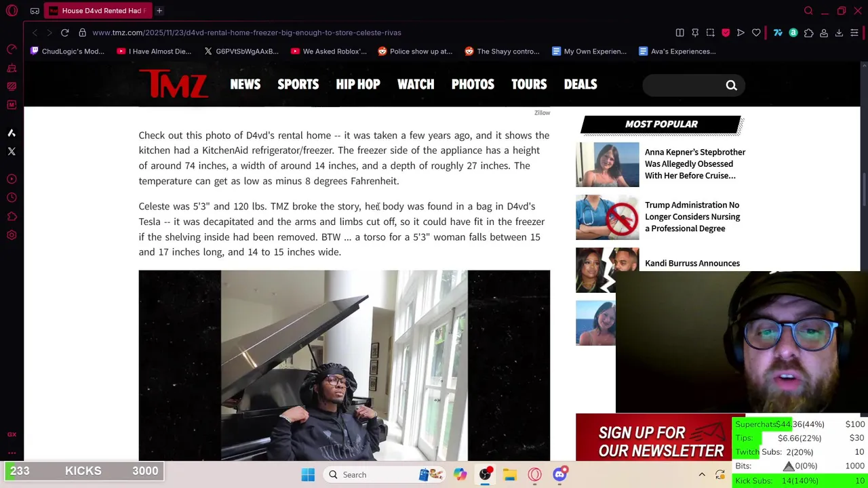This screenshot has width=868, height=488.
Task: Click the address bar URL
Action: pos(247,33)
